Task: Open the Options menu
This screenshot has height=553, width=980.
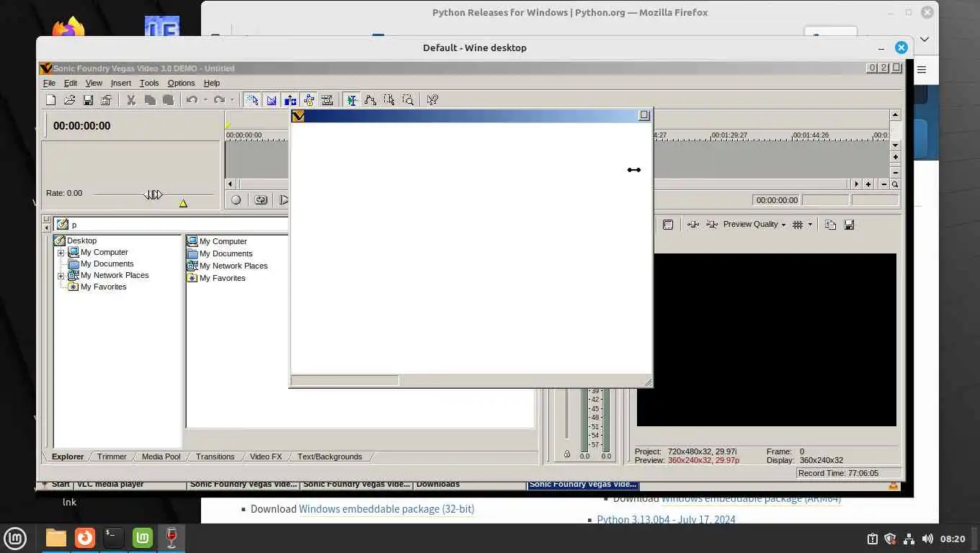Action: 181,84
